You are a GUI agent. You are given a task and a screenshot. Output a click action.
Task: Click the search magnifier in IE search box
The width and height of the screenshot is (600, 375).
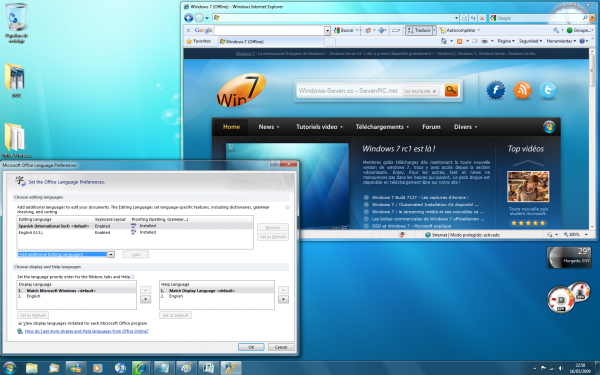585,18
